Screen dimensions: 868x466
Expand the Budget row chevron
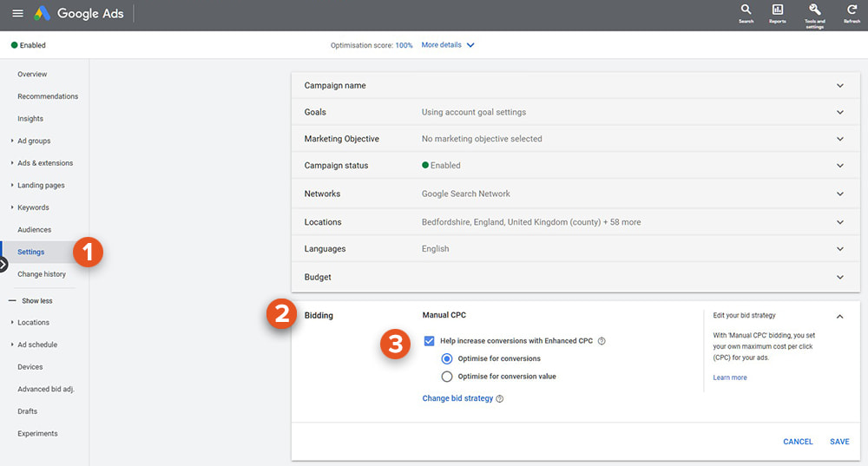coord(839,278)
